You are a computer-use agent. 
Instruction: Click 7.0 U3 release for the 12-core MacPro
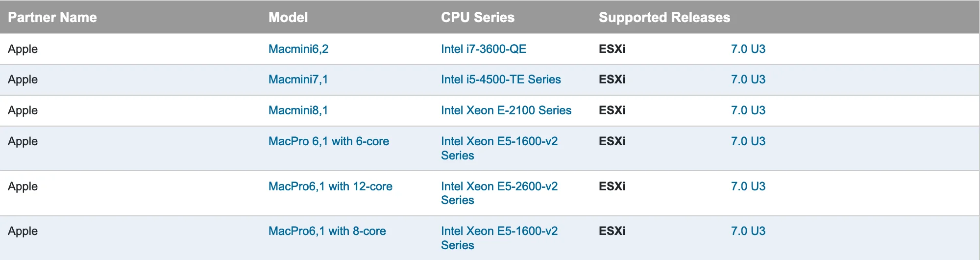coord(748,186)
